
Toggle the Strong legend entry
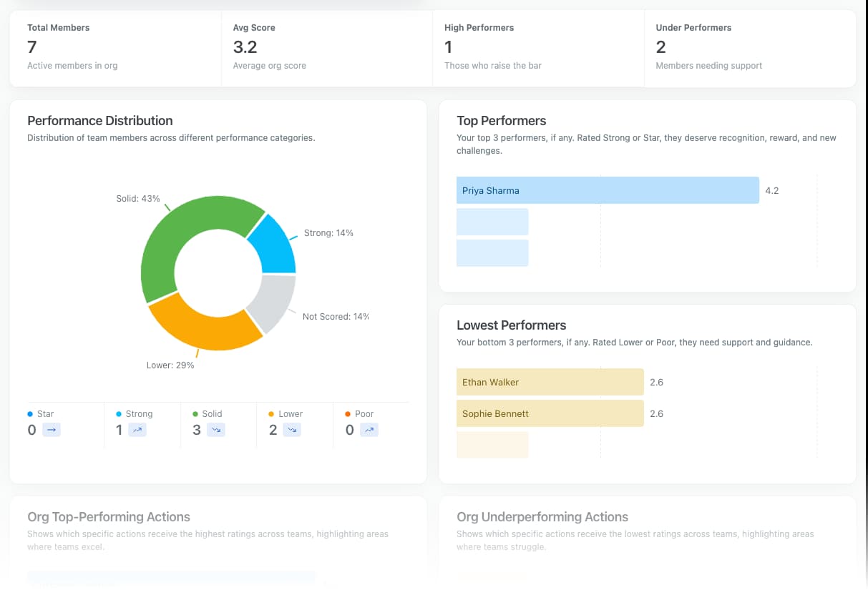(135, 413)
